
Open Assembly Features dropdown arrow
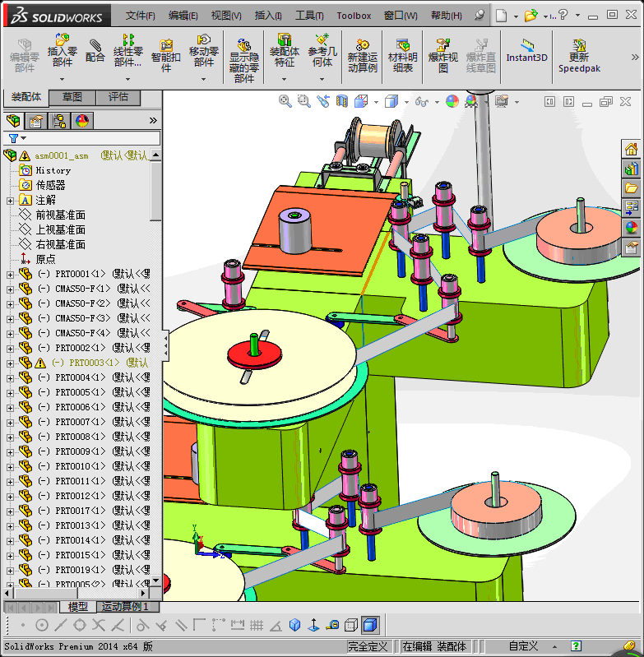tap(284, 79)
